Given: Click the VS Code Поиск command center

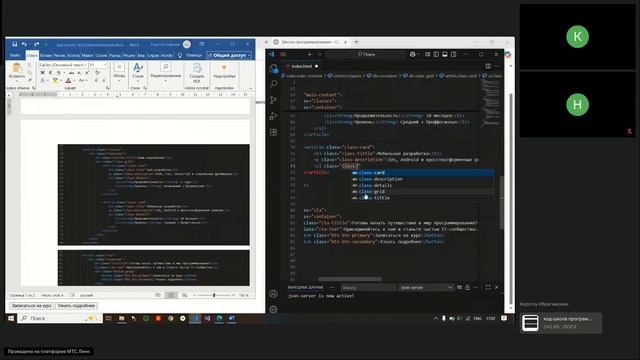Looking at the screenshot, I should 366,54.
